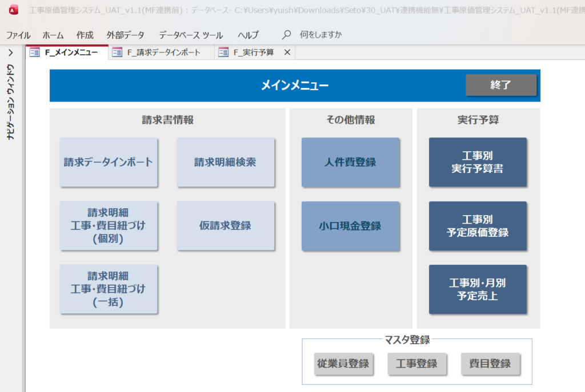
Task: Click the search magnifier icon
Action: pyautogui.click(x=287, y=35)
